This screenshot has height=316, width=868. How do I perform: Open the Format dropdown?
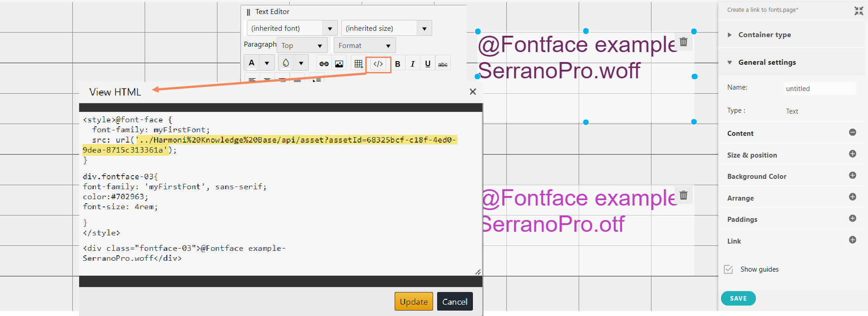click(x=364, y=45)
